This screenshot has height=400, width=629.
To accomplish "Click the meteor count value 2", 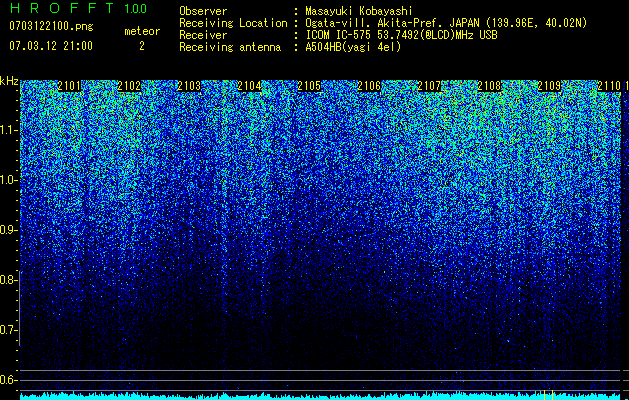I will [142, 46].
